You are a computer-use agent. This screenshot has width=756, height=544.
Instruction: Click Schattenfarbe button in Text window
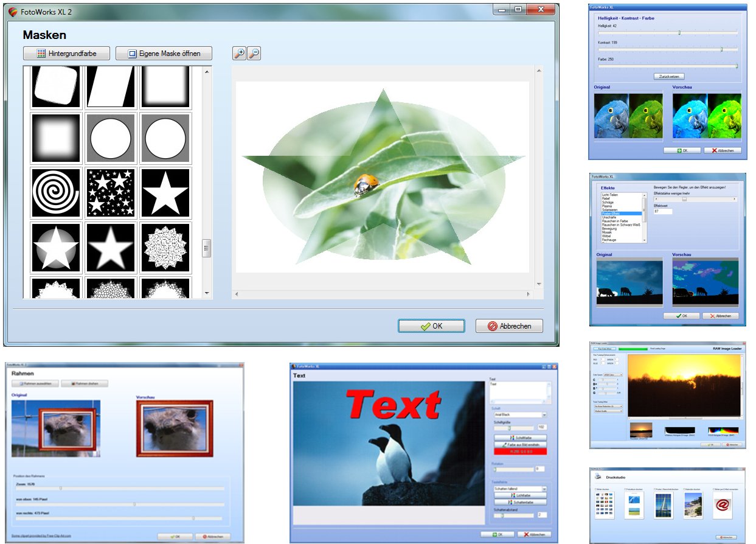coord(520,503)
